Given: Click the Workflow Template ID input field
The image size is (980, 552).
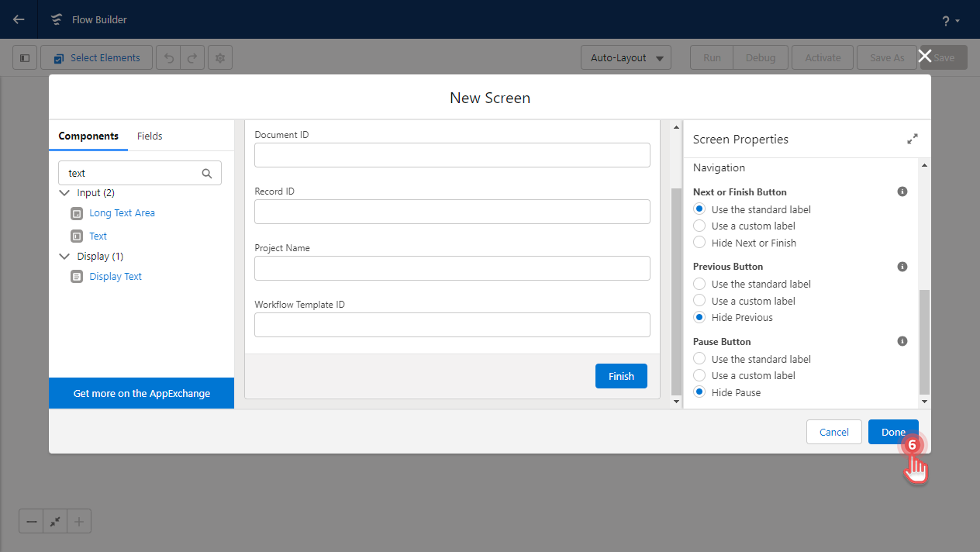Looking at the screenshot, I should coord(452,324).
